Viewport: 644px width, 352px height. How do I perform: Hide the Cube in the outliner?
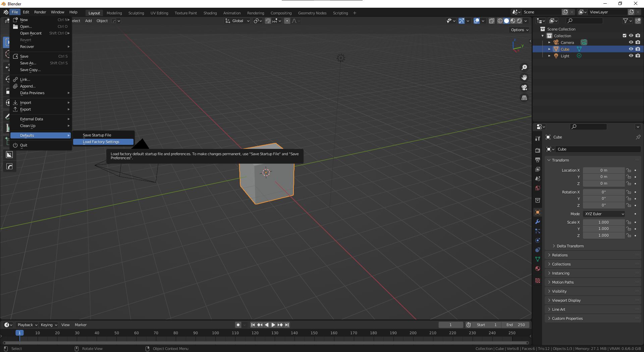pos(631,49)
